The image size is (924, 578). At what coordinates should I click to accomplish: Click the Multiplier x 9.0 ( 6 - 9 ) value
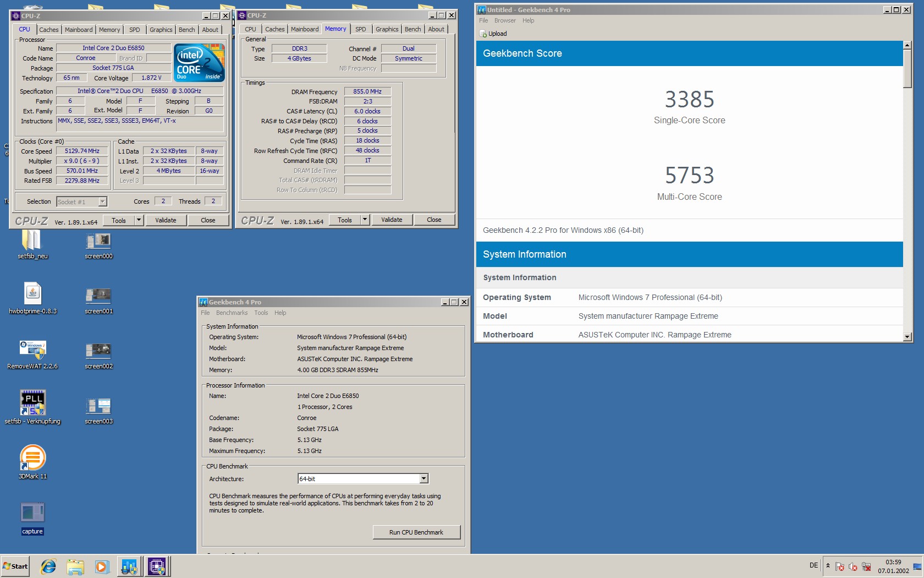82,161
